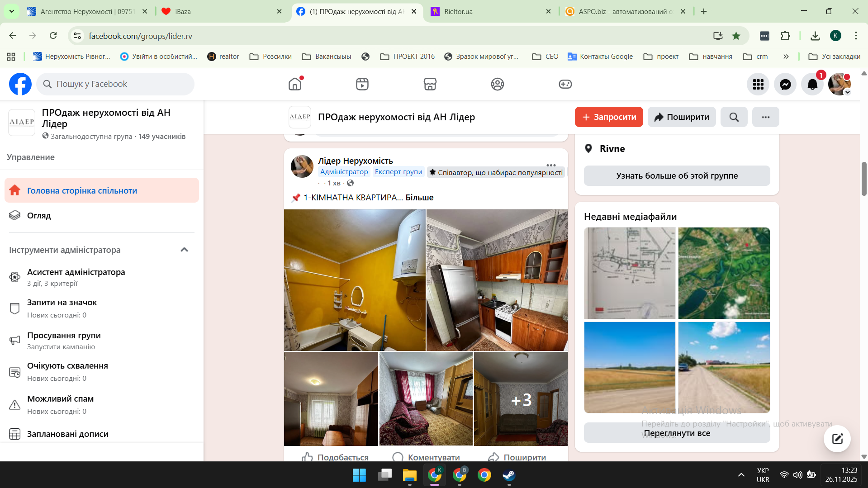The width and height of the screenshot is (868, 488).
Task: Open Facebook Messenger icon
Action: point(785,84)
